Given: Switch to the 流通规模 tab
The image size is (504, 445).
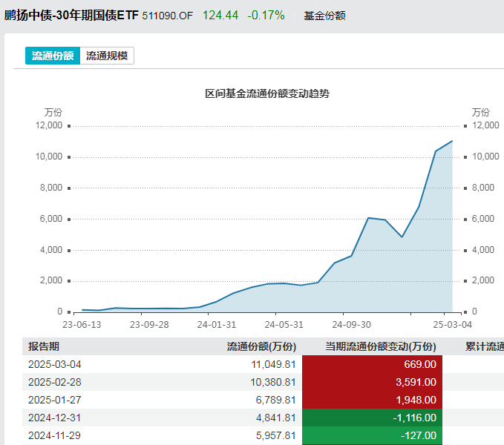Looking at the screenshot, I should pos(106,56).
